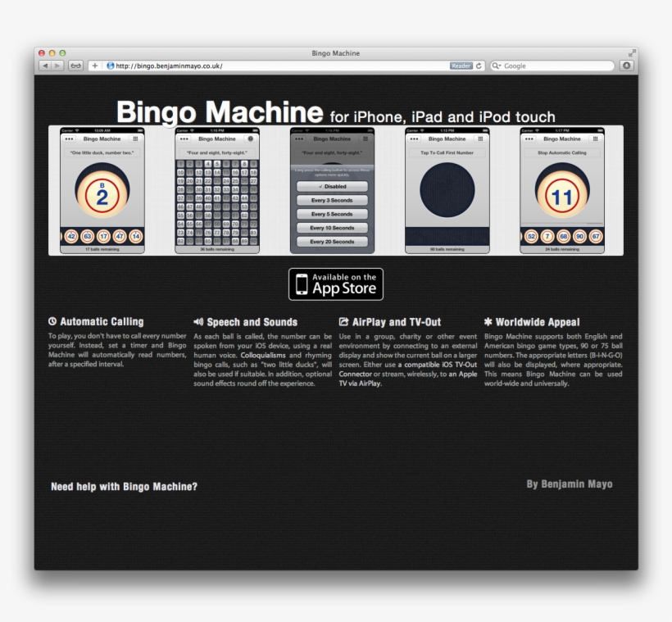This screenshot has width=672, height=622.
Task: Tap the dark empty ball circle in fourth screenshot
Action: coord(447,190)
